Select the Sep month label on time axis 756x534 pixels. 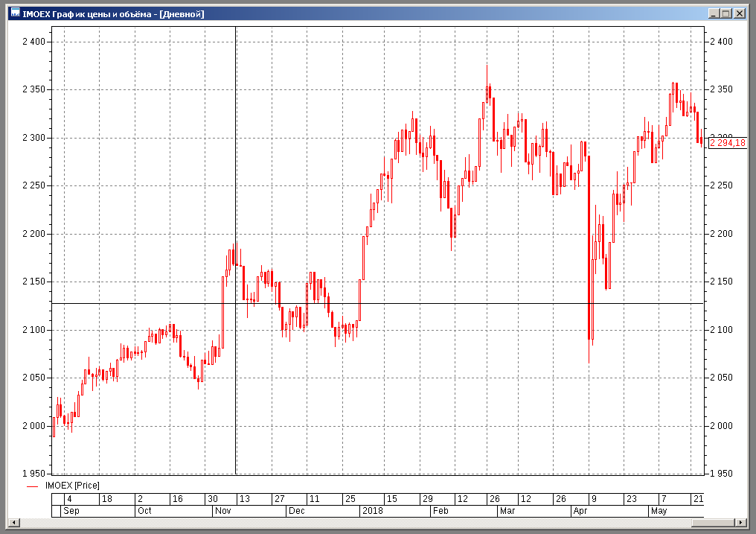71,511
